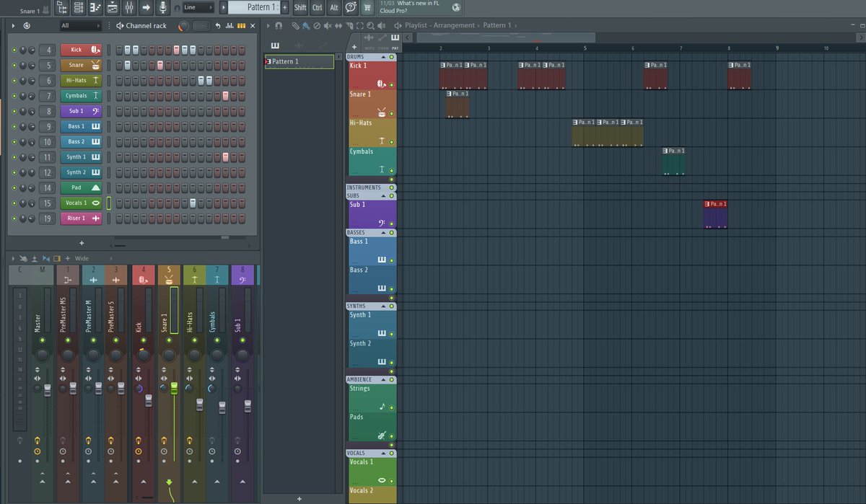Select the Cymbals channel button
The width and height of the screenshot is (866, 504).
(81, 96)
